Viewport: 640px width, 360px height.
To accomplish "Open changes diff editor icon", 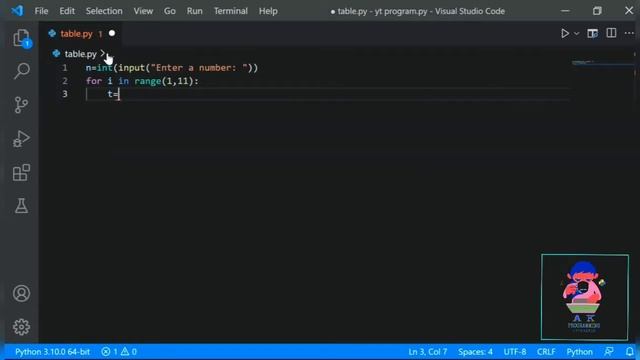I will tap(593, 33).
